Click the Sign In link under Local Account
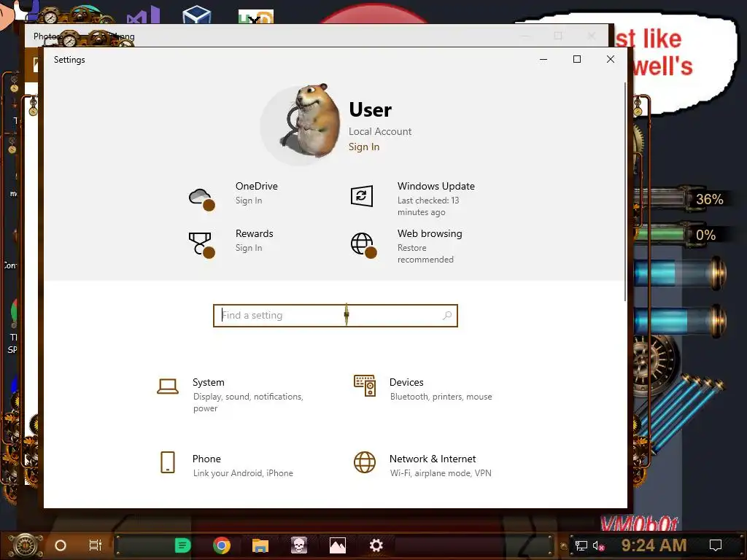The height and width of the screenshot is (560, 747). point(364,147)
